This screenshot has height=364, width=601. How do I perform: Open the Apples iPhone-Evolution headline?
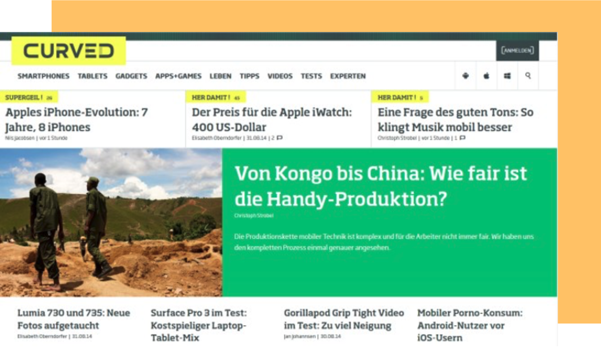point(76,120)
